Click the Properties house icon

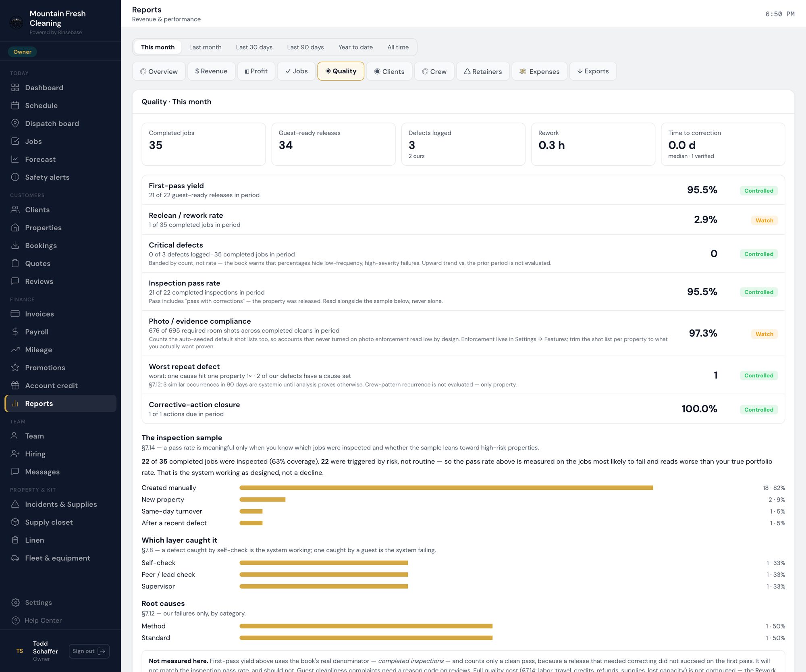(x=15, y=227)
